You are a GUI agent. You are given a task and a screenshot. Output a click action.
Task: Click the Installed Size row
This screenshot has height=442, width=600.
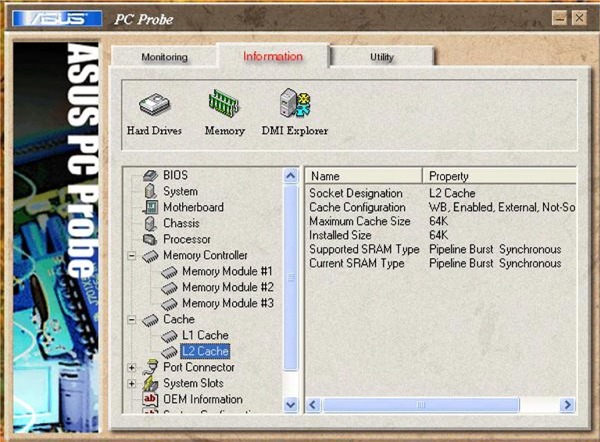(441, 235)
